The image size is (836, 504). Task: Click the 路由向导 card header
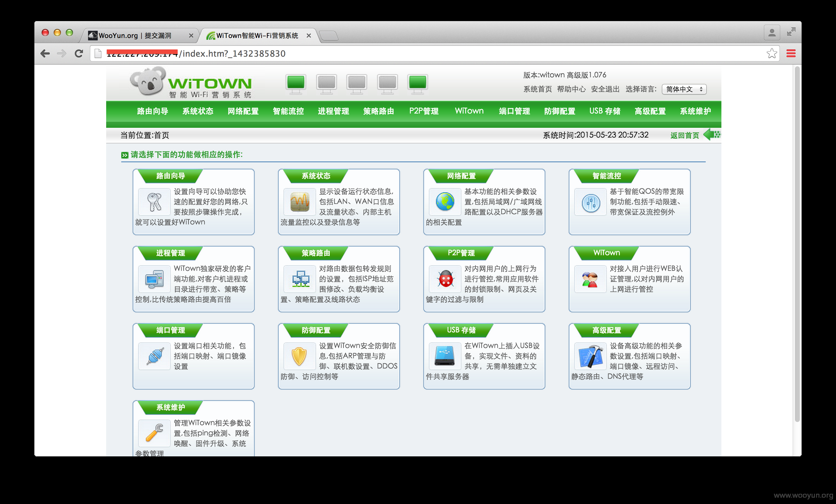tap(171, 176)
